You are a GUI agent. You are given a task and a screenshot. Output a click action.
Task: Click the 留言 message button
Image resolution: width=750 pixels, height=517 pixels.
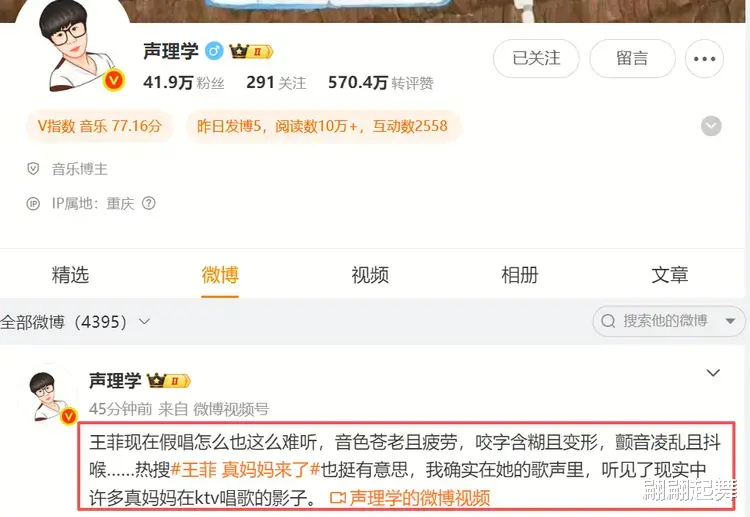tap(632, 59)
